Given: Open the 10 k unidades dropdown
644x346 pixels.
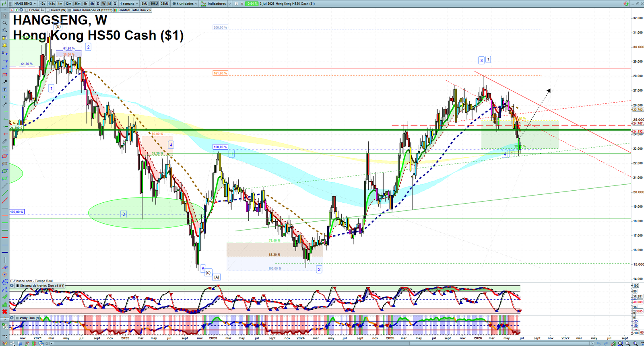Looking at the screenshot, I should [x=185, y=4].
